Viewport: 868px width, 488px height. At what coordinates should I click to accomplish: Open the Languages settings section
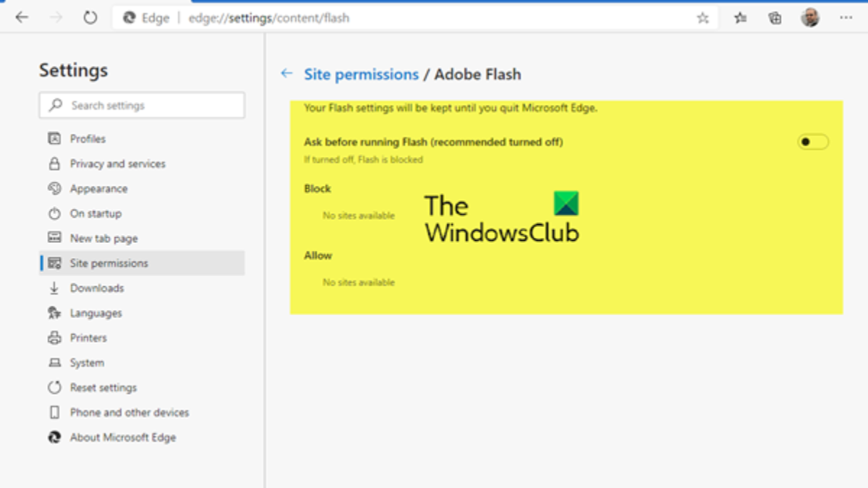point(142,313)
